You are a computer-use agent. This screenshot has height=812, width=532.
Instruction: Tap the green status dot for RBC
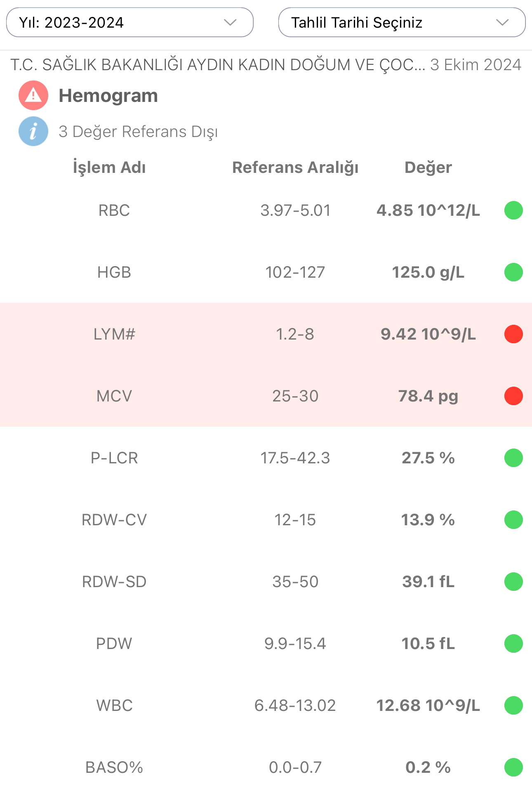(513, 210)
